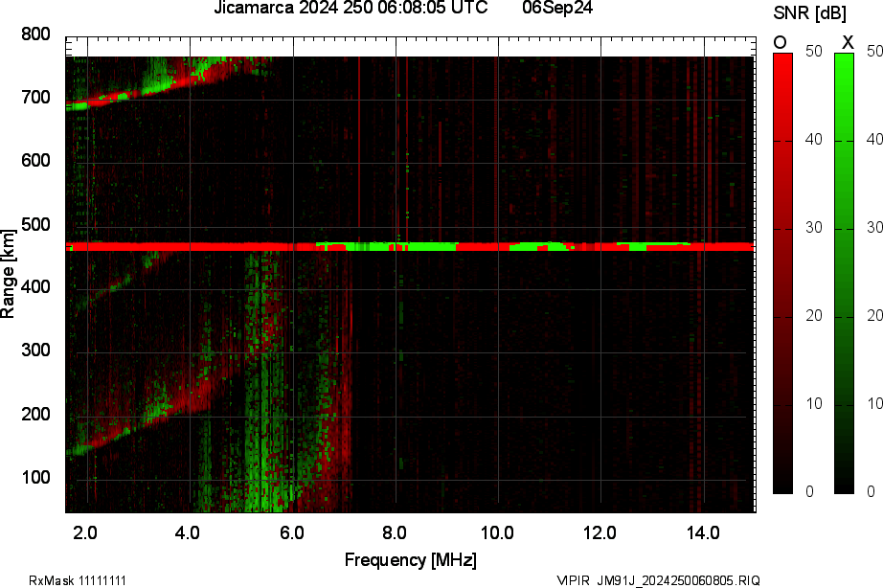883x588 pixels.
Task: Click the 200 range tick label
Action: coord(35,414)
